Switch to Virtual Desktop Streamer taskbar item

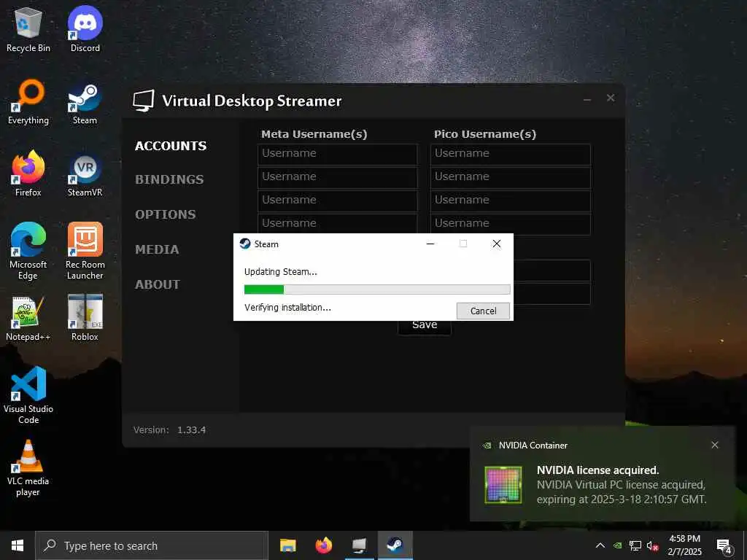click(x=360, y=545)
